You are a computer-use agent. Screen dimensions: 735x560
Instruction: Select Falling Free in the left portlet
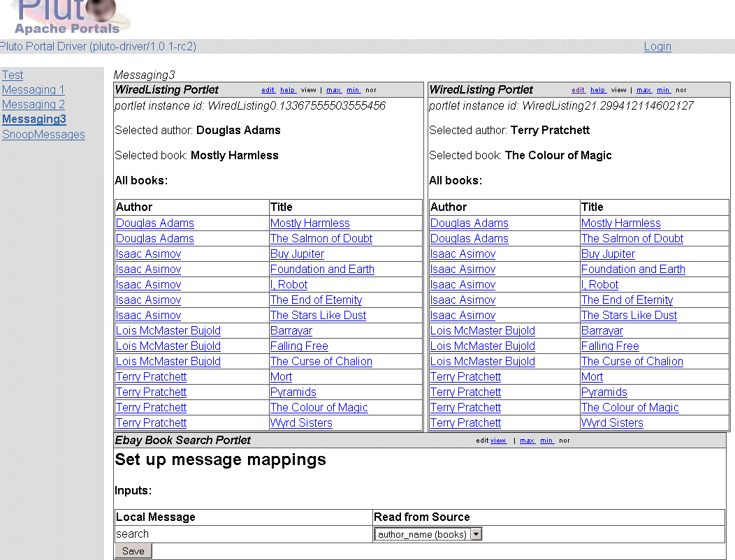pyautogui.click(x=299, y=346)
